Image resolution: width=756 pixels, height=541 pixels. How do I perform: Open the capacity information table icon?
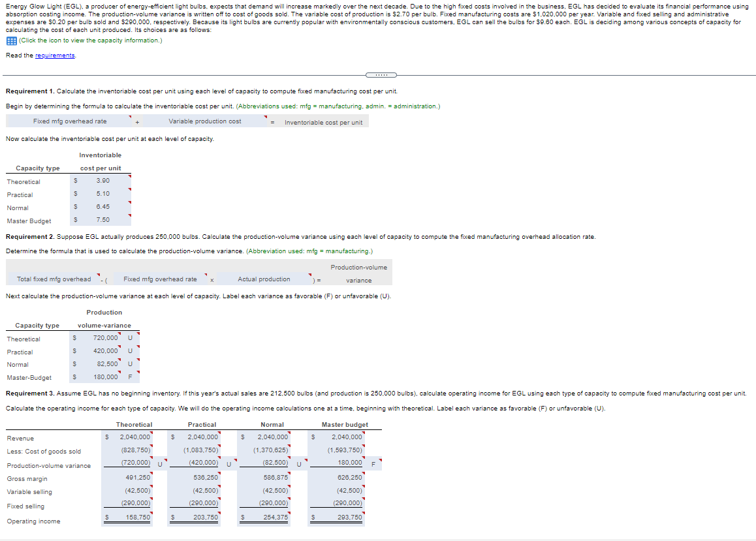(x=12, y=40)
